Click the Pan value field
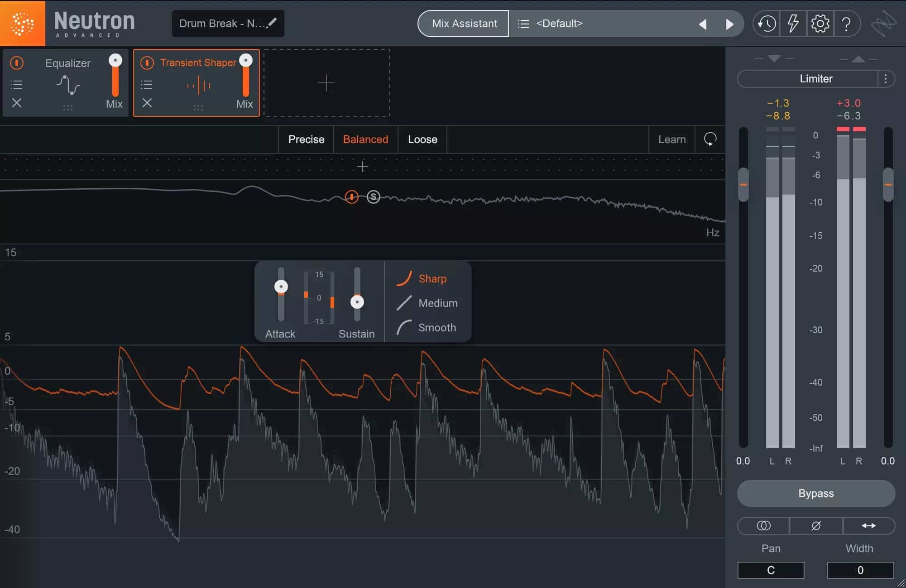 [771, 570]
